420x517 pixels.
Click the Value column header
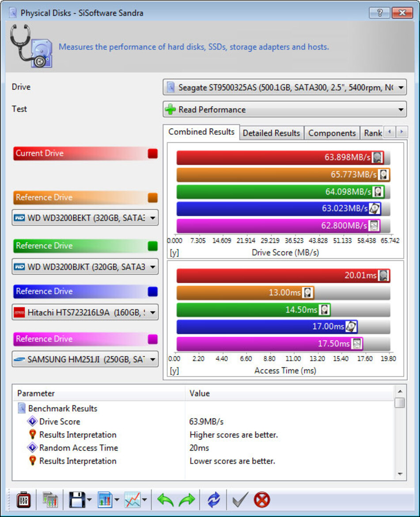pos(290,393)
